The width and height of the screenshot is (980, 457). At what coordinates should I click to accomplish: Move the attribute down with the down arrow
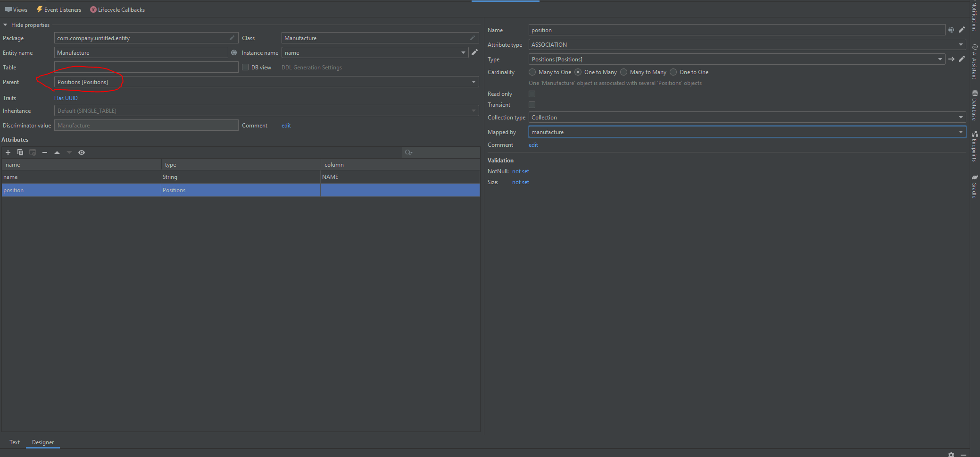click(69, 152)
